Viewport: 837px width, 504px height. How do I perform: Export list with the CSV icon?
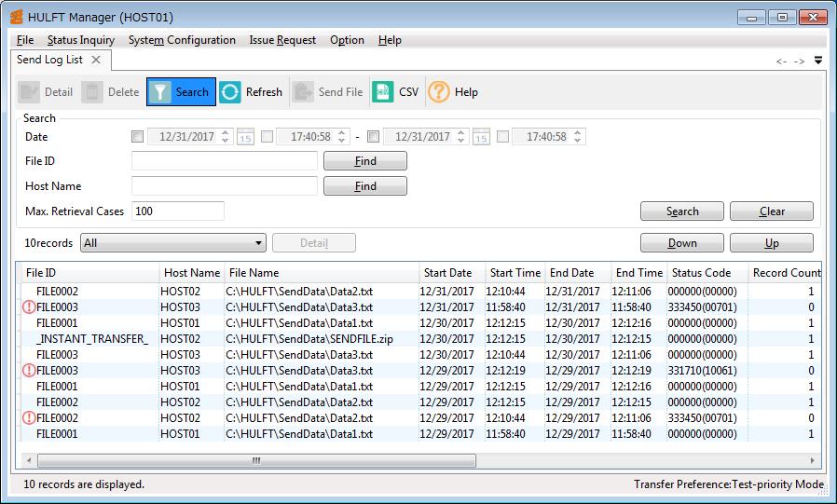(383, 91)
